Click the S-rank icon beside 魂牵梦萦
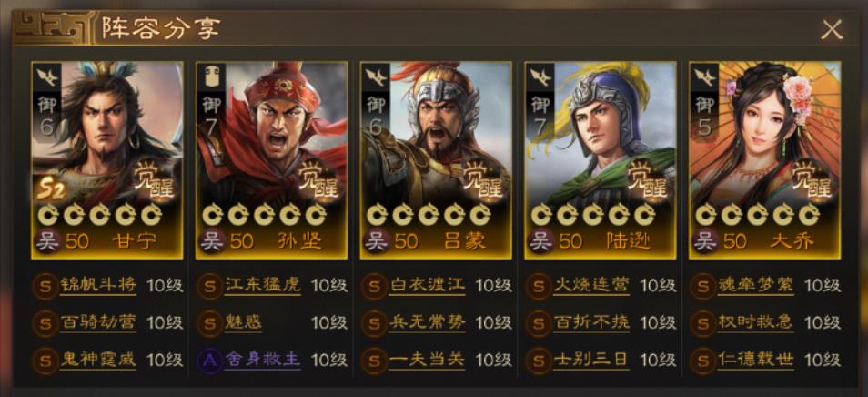 tap(703, 286)
